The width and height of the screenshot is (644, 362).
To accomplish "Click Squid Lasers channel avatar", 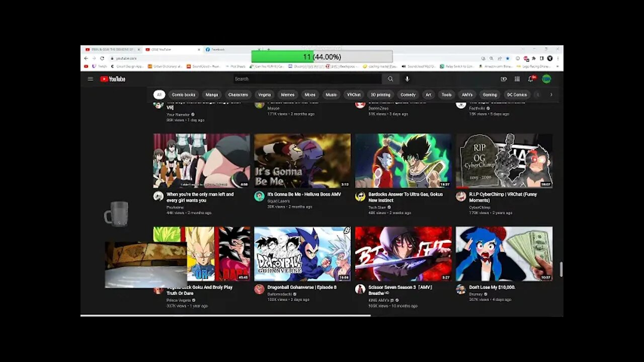I will [259, 196].
